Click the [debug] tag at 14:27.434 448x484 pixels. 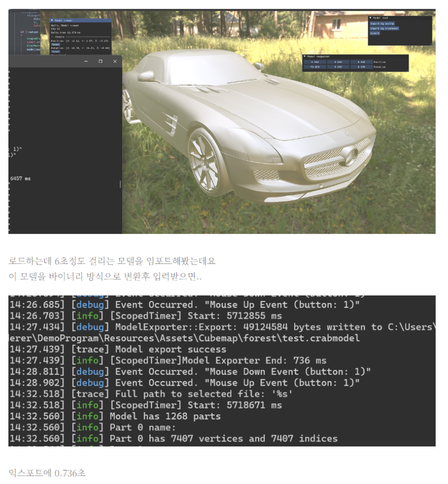90,327
